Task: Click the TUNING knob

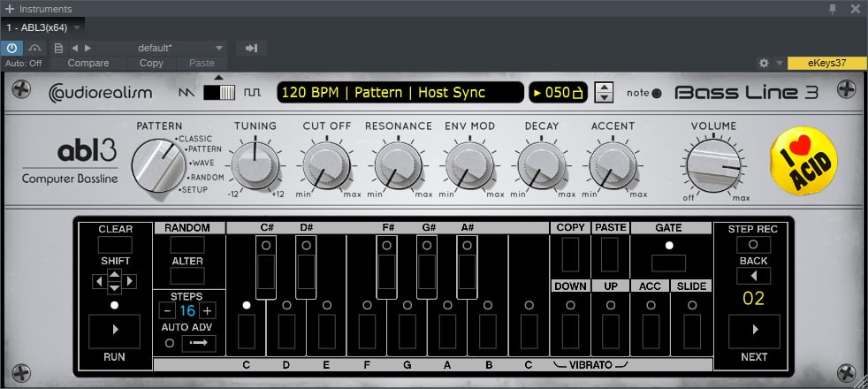Action: click(x=255, y=165)
